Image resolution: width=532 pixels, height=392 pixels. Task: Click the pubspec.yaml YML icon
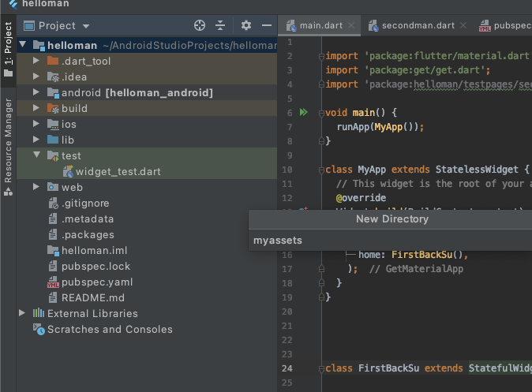click(53, 282)
